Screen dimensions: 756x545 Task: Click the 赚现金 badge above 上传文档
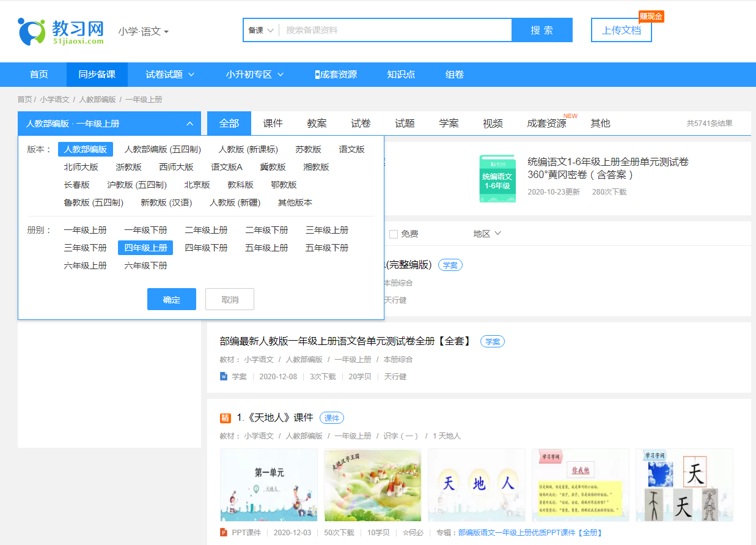(651, 17)
